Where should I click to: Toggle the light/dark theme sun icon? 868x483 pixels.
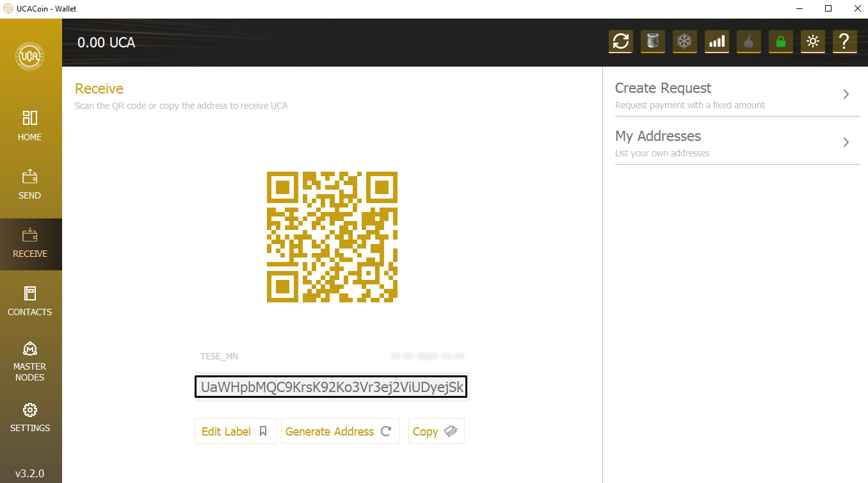[812, 42]
